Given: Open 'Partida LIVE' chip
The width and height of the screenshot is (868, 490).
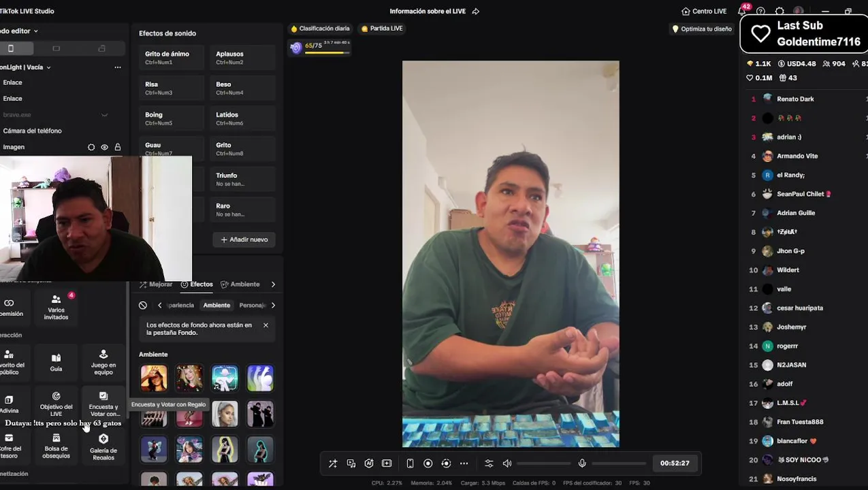Looking at the screenshot, I should pyautogui.click(x=382, y=29).
